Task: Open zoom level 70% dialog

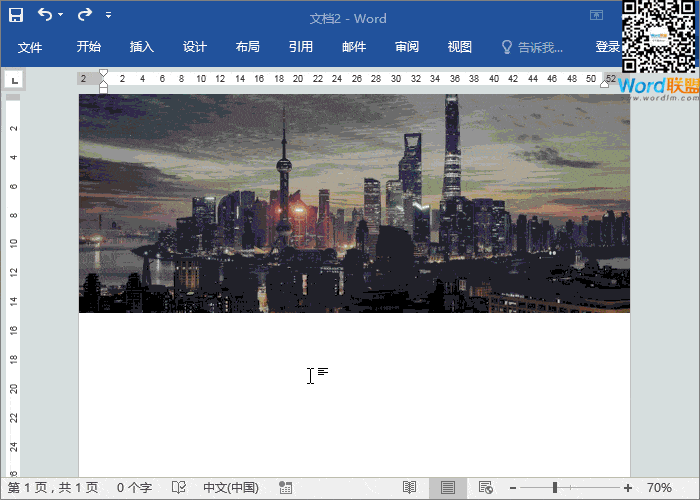Action: point(659,488)
